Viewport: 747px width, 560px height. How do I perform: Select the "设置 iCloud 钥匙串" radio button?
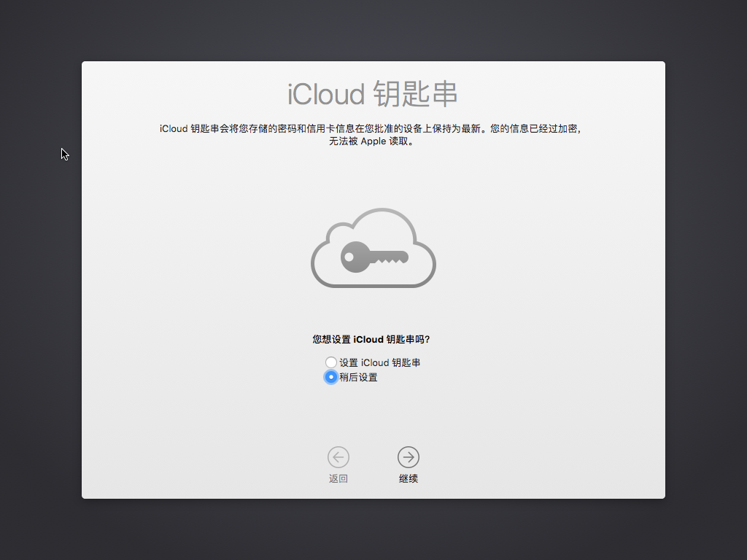tap(331, 362)
